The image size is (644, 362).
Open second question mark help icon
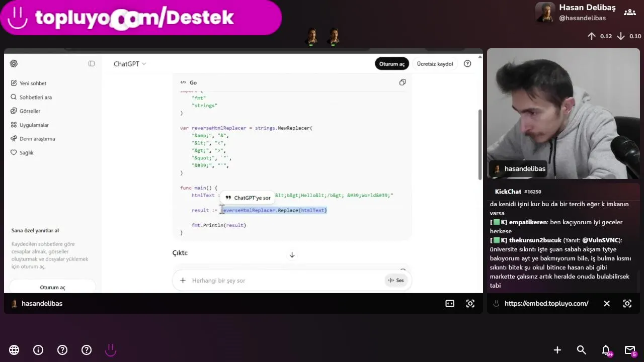click(87, 350)
